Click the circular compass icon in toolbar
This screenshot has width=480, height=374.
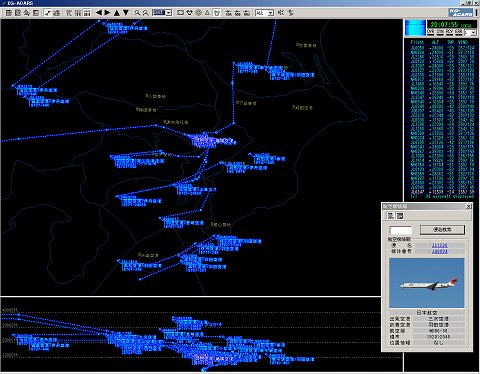(198, 13)
